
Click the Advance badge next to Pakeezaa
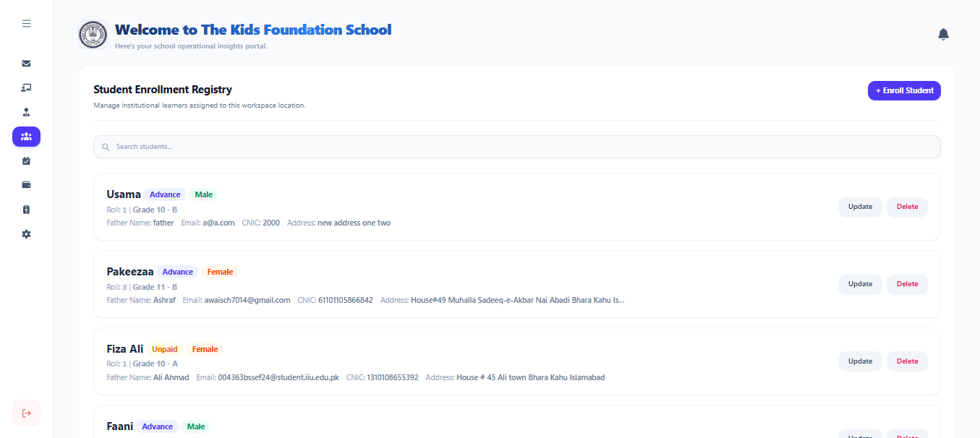pyautogui.click(x=178, y=272)
